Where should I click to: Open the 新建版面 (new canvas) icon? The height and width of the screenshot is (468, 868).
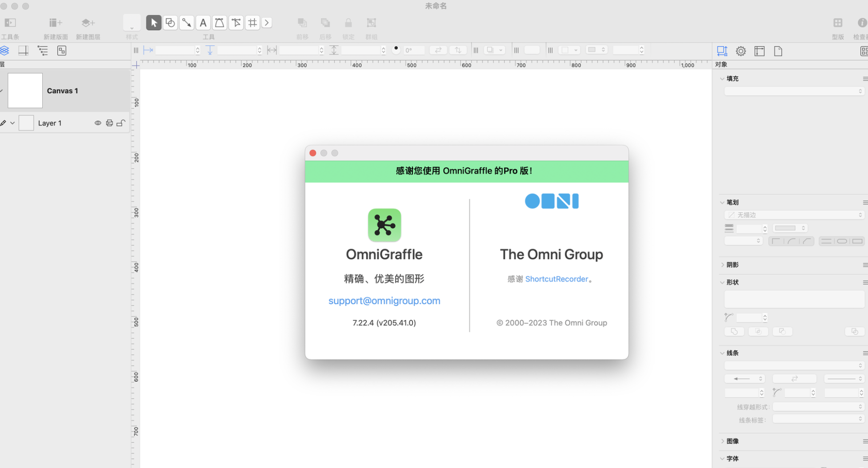pos(55,22)
